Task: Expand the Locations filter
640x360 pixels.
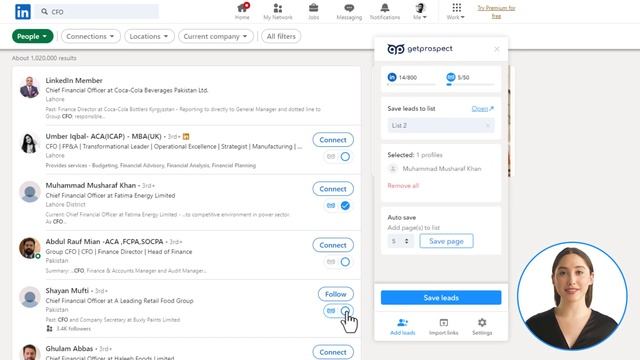Action: (x=149, y=36)
